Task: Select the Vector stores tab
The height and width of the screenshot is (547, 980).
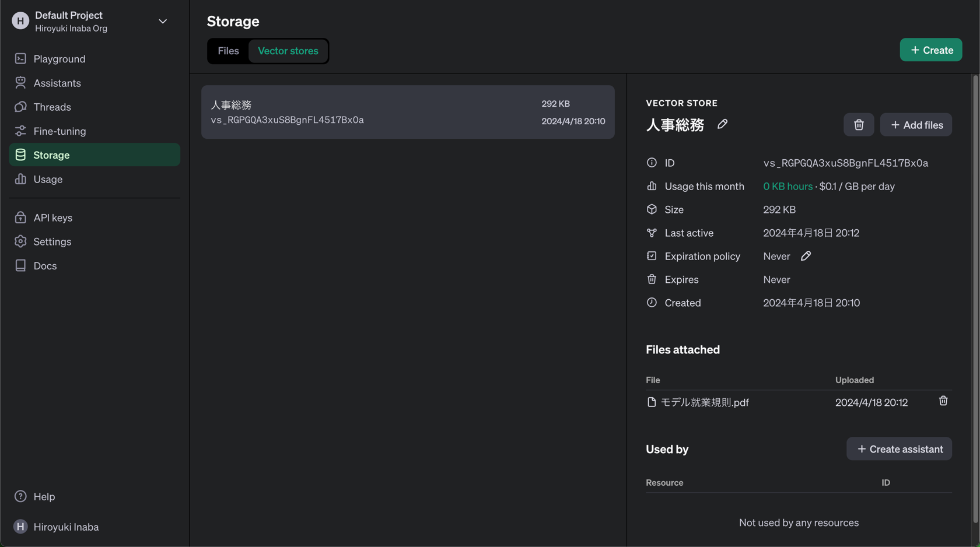Action: point(288,51)
